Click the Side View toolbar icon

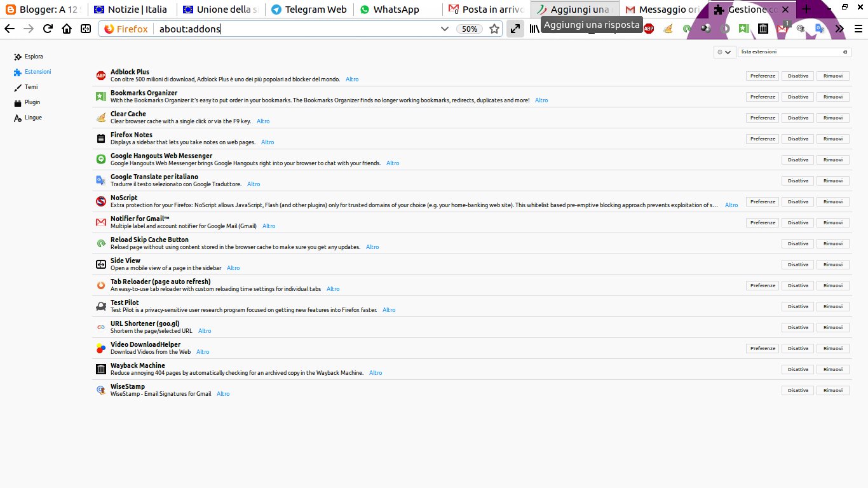click(x=86, y=29)
